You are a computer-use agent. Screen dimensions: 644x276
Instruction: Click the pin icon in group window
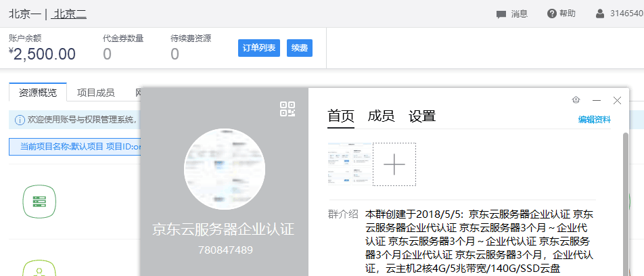tap(576, 100)
